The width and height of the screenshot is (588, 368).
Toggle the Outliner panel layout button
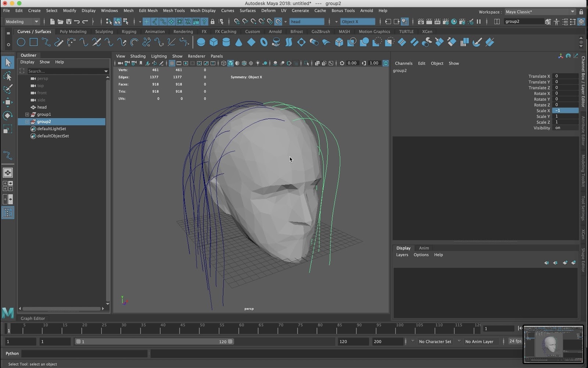click(x=8, y=213)
